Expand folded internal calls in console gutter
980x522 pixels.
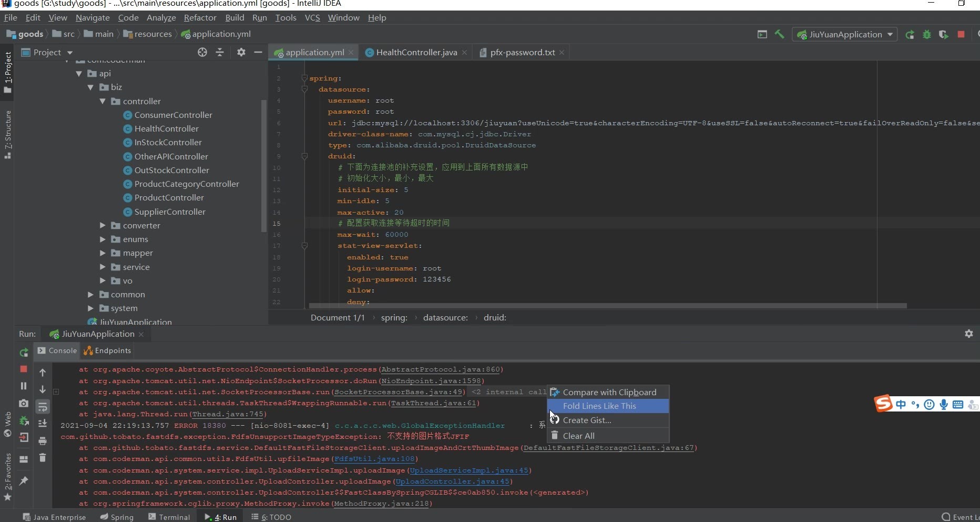click(56, 392)
